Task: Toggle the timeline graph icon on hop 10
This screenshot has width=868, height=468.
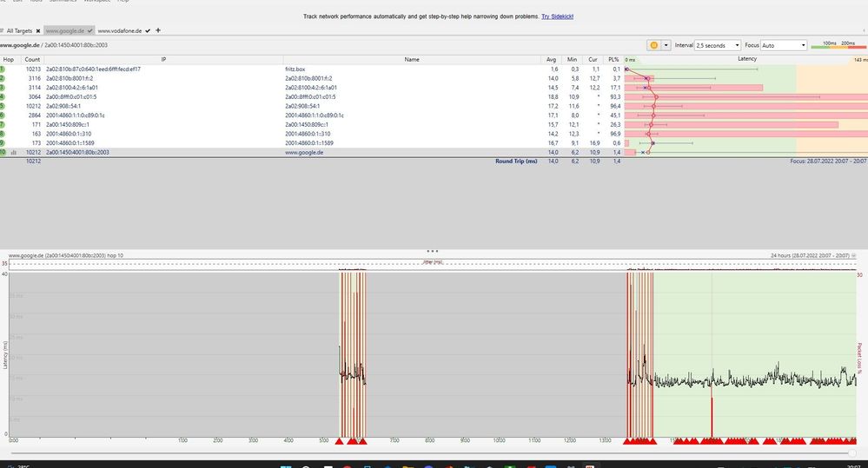Action: tap(13, 152)
